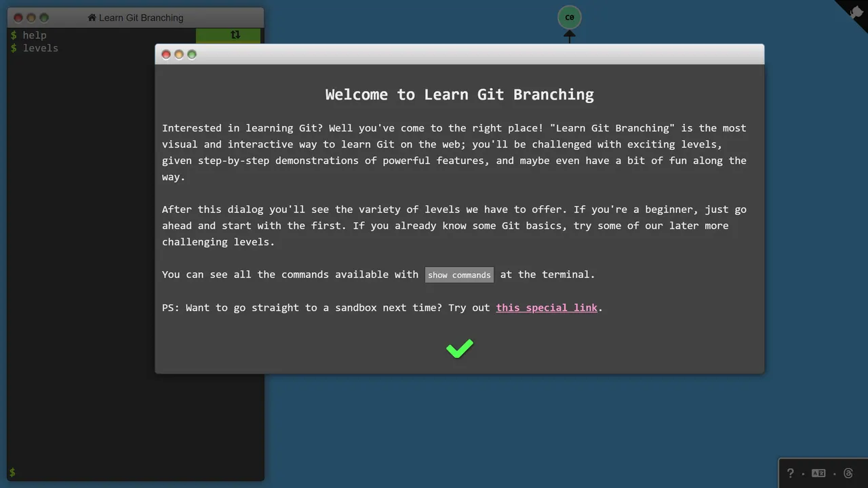This screenshot has width=868, height=488.
Task: Click the green button on terminal window
Action: 44,18
